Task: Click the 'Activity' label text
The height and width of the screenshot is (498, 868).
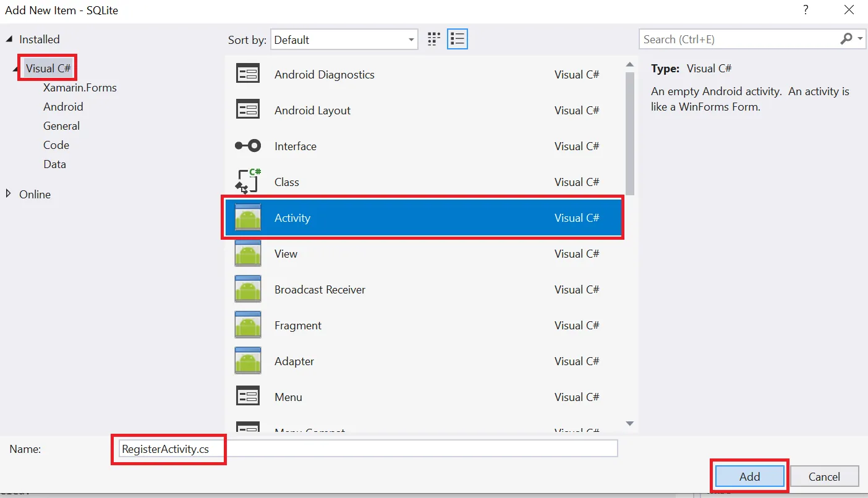Action: (x=292, y=218)
